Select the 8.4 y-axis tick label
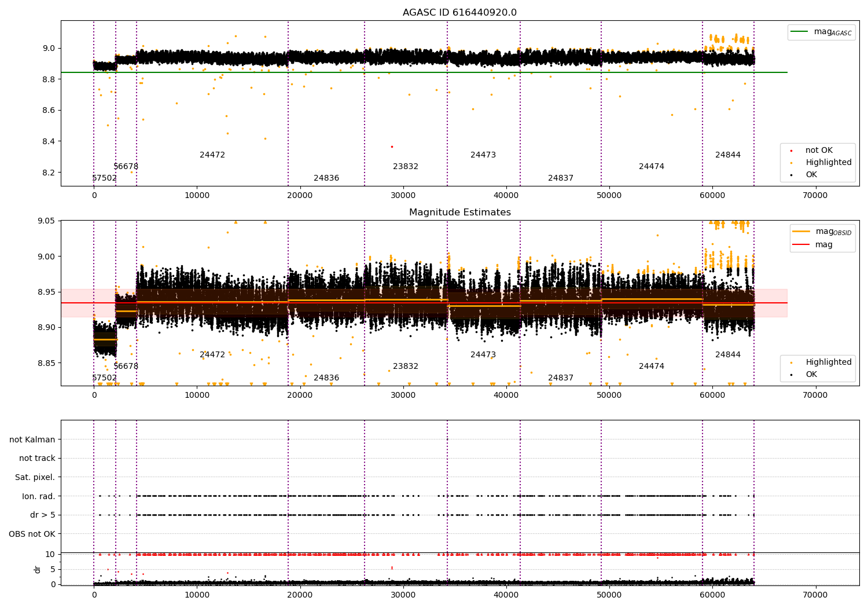The width and height of the screenshot is (868, 608). [x=48, y=142]
